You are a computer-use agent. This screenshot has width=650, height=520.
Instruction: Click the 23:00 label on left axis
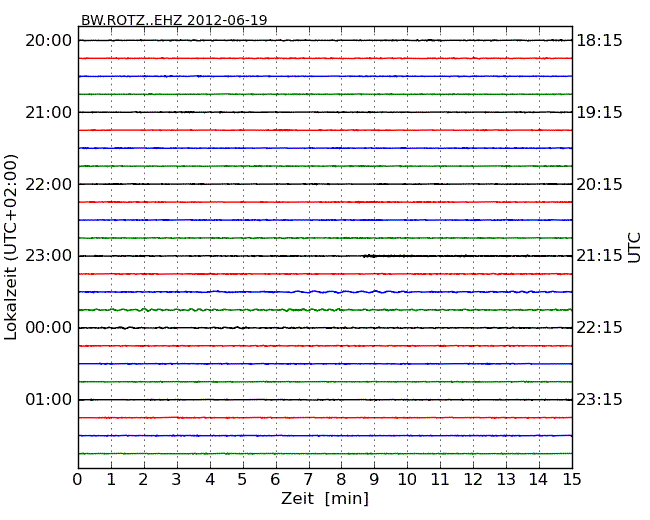click(48, 256)
